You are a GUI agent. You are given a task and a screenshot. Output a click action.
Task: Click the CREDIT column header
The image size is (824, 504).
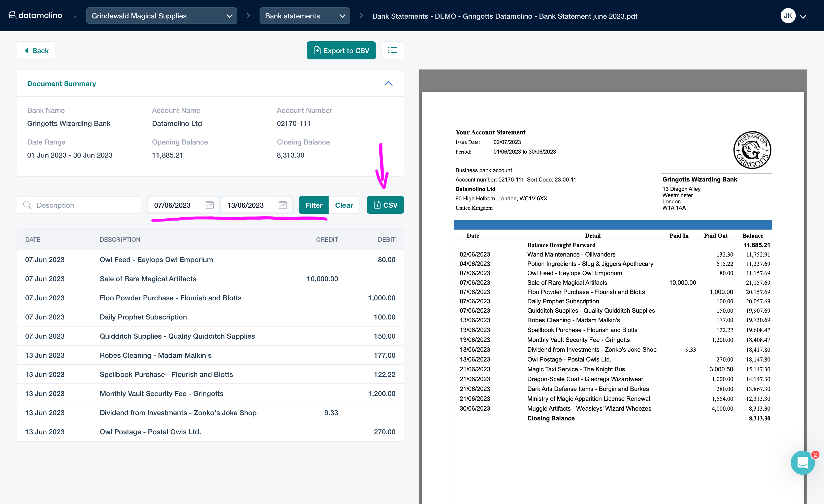[327, 239]
